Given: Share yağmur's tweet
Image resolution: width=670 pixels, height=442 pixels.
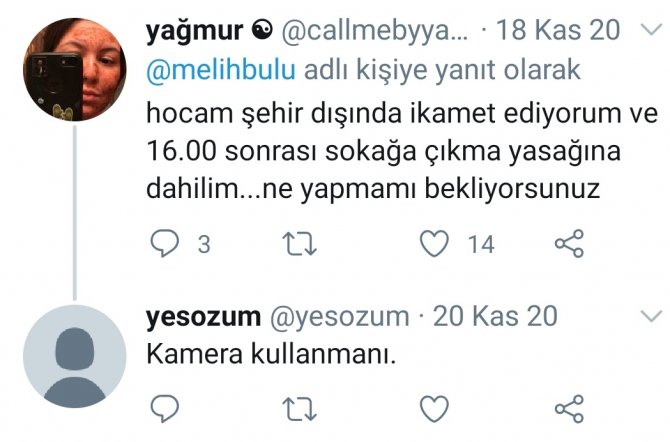Looking at the screenshot, I should pos(569,243).
